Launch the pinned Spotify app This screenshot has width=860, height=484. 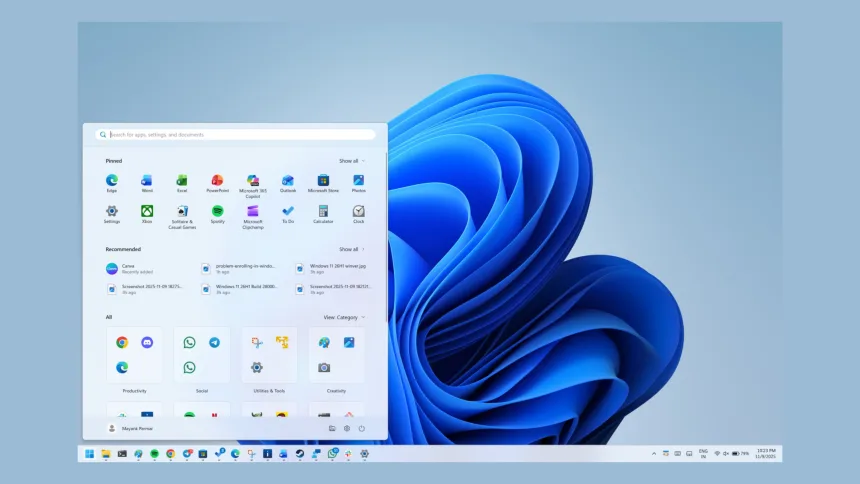click(218, 214)
